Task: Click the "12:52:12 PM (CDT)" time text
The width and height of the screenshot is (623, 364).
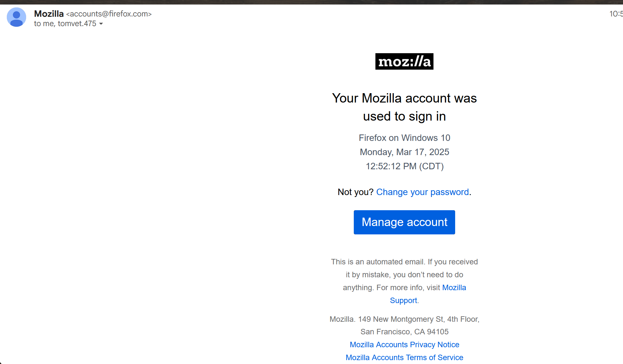Action: coord(404,166)
